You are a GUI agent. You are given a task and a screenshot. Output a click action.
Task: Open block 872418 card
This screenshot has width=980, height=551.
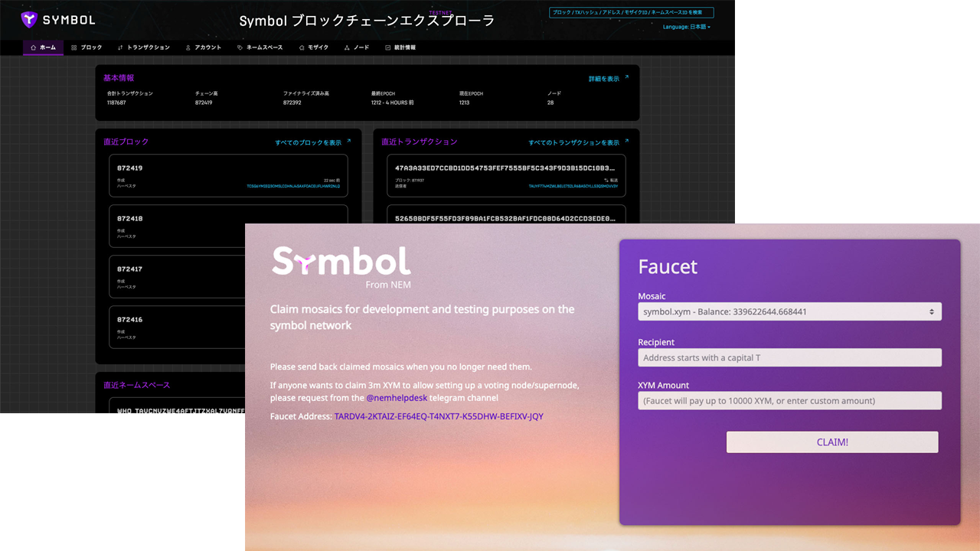[x=228, y=227]
